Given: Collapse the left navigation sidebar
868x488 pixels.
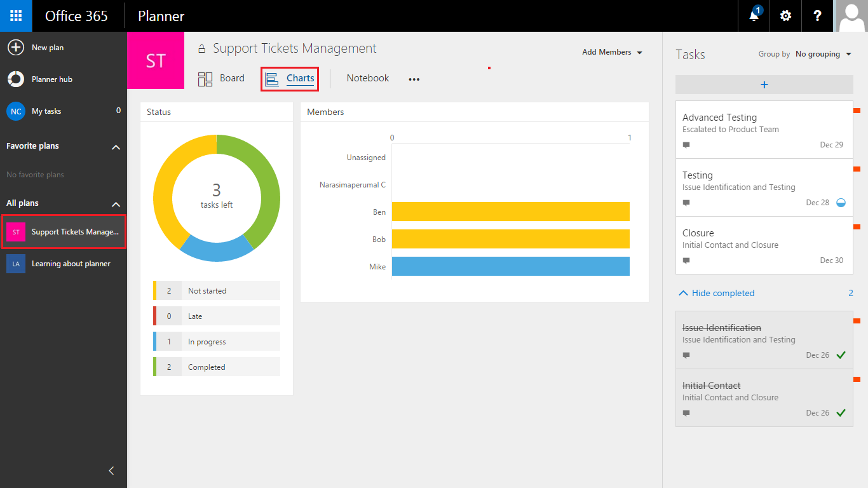Looking at the screenshot, I should point(111,471).
